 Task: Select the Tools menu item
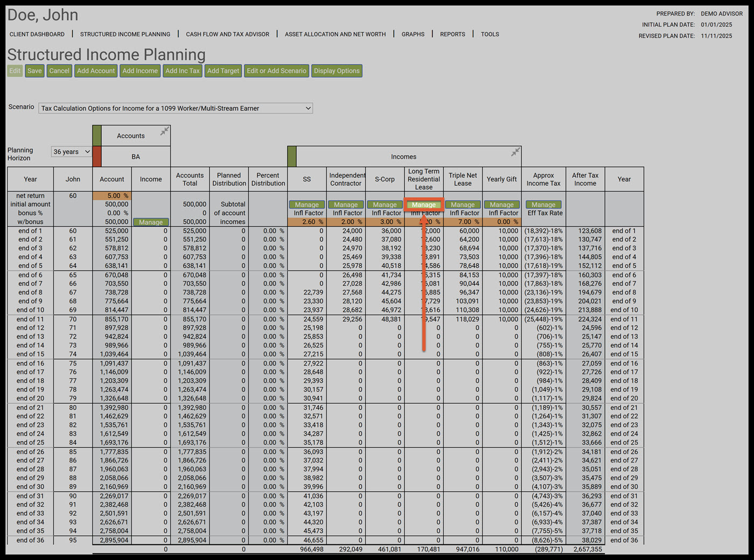[x=490, y=34]
